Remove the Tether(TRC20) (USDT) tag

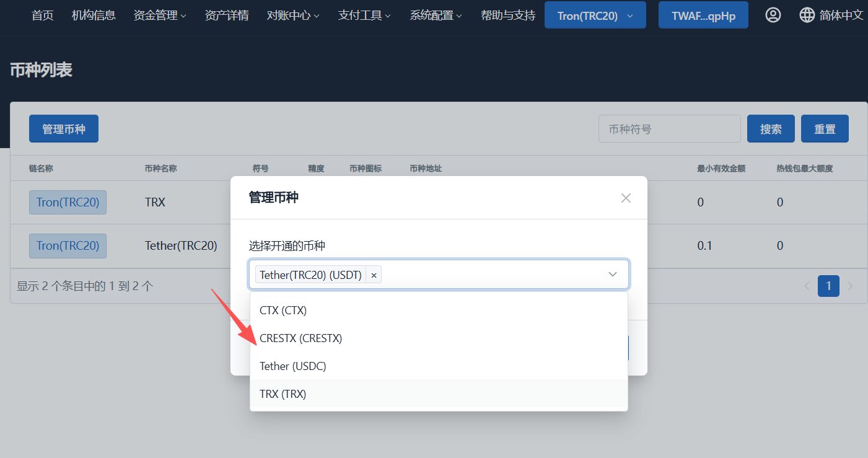[374, 275]
